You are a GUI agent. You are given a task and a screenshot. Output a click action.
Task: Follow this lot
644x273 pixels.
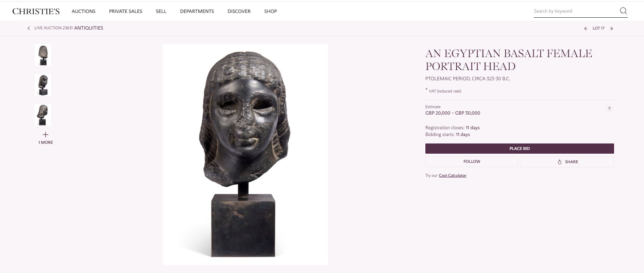click(472, 161)
